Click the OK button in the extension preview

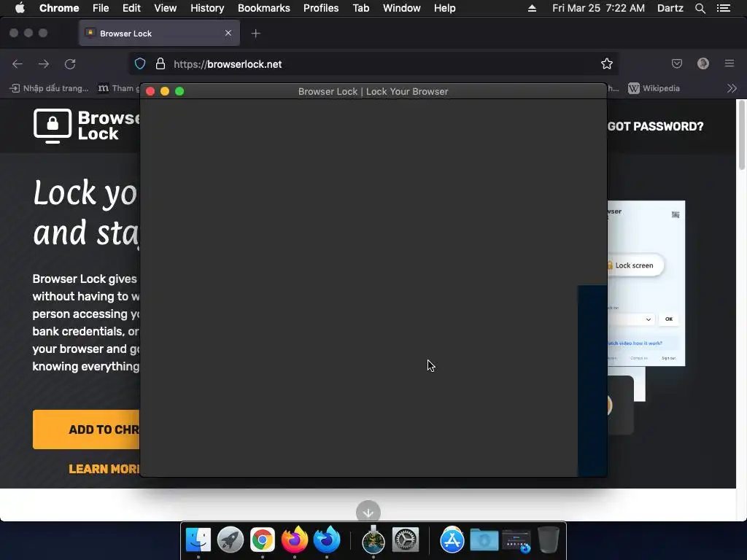click(669, 319)
